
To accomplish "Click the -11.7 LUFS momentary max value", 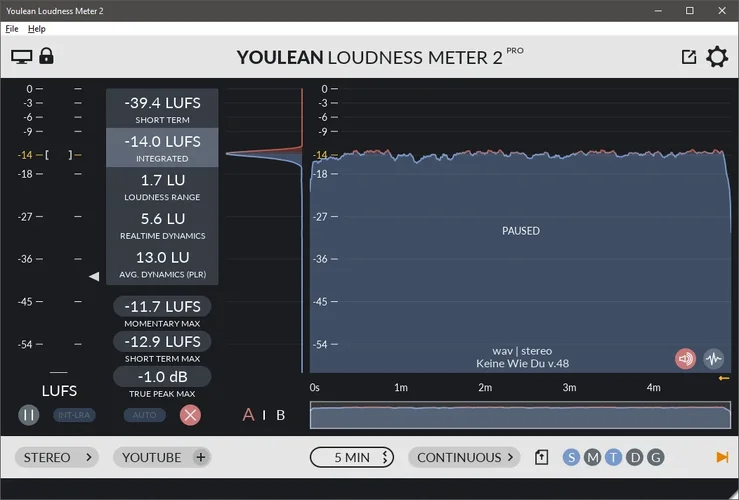I will pyautogui.click(x=162, y=307).
